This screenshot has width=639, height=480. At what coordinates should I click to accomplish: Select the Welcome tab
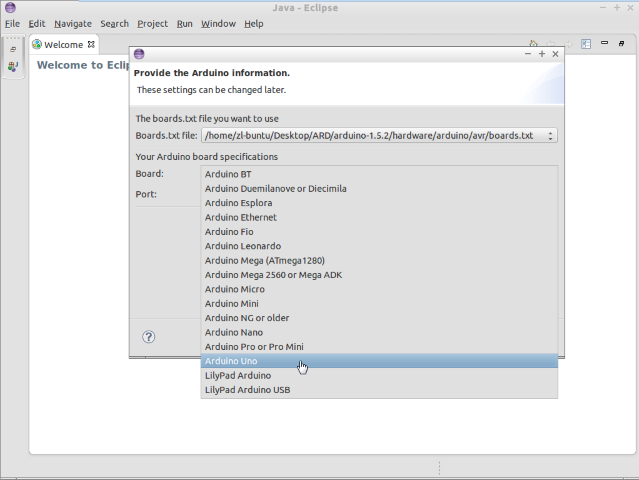[x=64, y=44]
